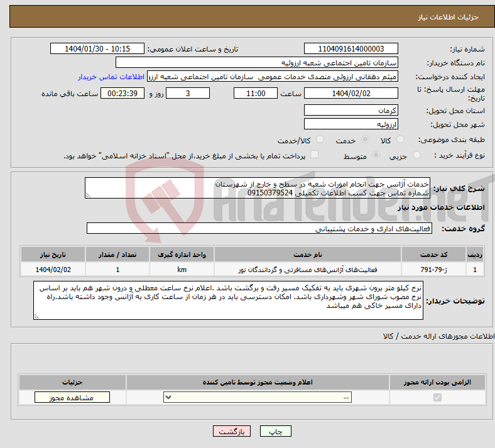Screen dimensions: 495x448
Task: Click the buyer notes textarea
Action: [x=228, y=300]
